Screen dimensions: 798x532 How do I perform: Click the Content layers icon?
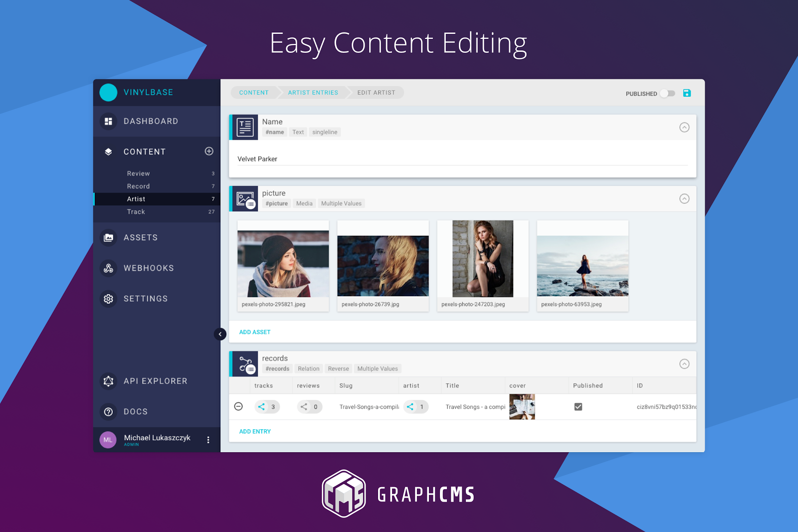coord(108,152)
